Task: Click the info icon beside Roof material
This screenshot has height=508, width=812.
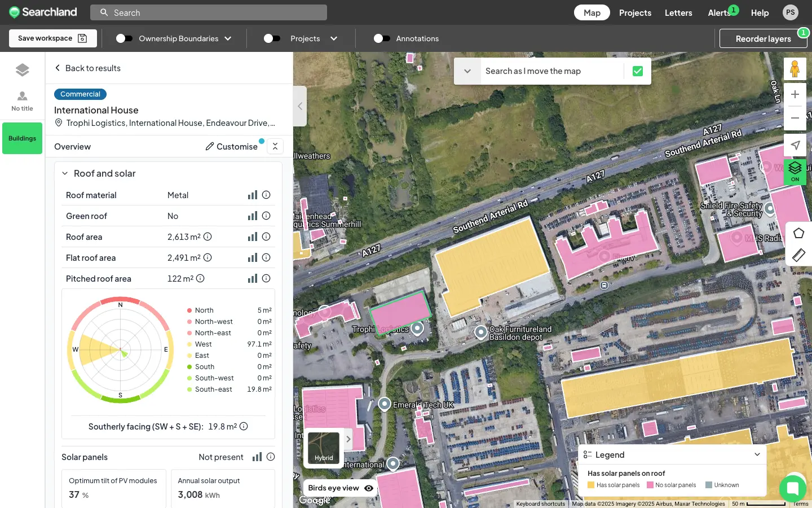Action: tap(266, 195)
